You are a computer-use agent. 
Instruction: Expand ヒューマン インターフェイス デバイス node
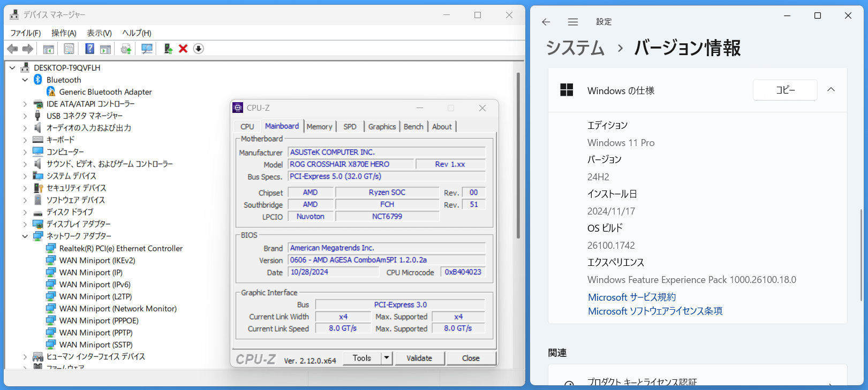click(x=25, y=356)
